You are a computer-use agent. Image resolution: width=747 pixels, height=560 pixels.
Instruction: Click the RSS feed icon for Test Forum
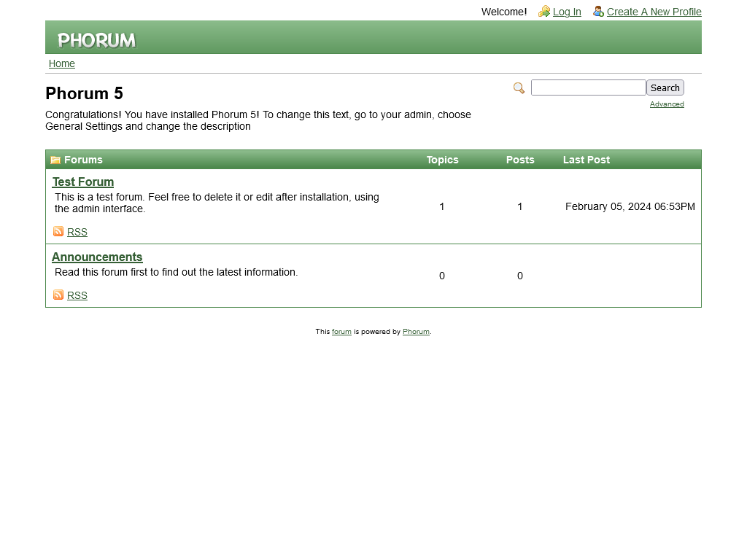[58, 231]
